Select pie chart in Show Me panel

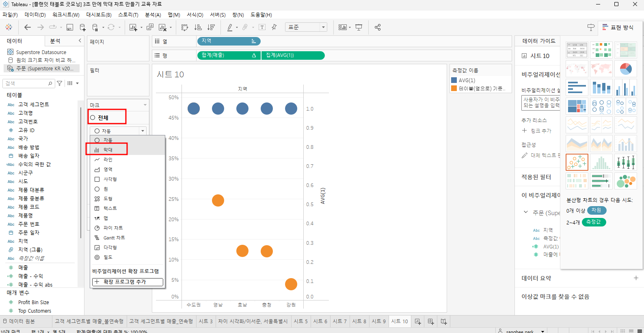[x=626, y=69]
